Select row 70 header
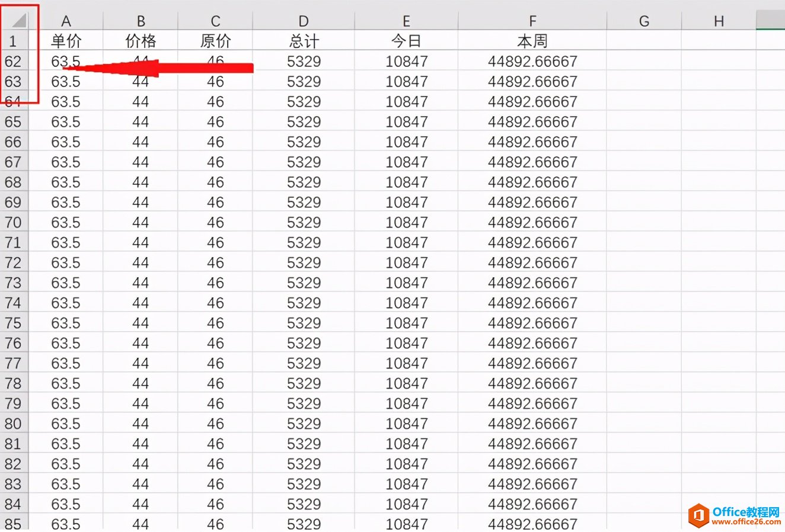This screenshot has height=532, width=785. (14, 222)
